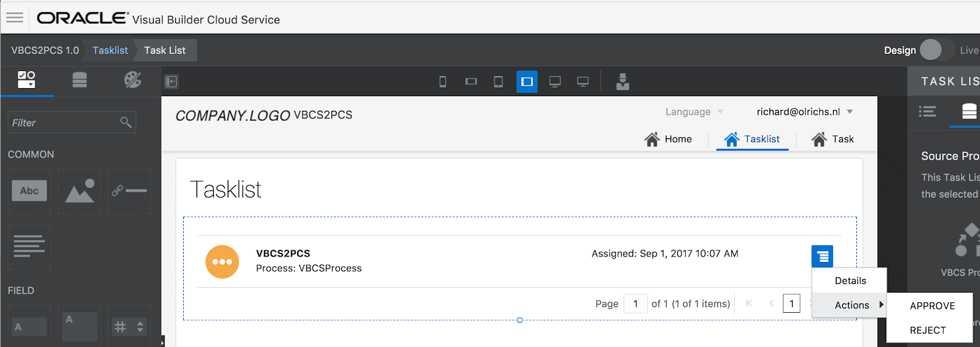
Task: Pick the Paragraph text component
Action: pos(29,247)
